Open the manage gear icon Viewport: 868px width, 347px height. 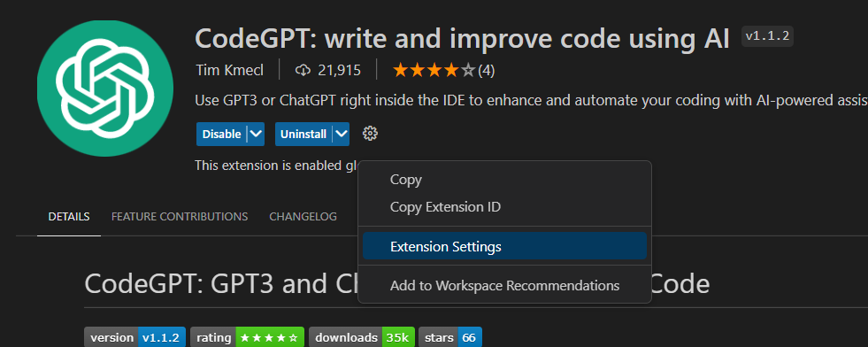coord(370,134)
